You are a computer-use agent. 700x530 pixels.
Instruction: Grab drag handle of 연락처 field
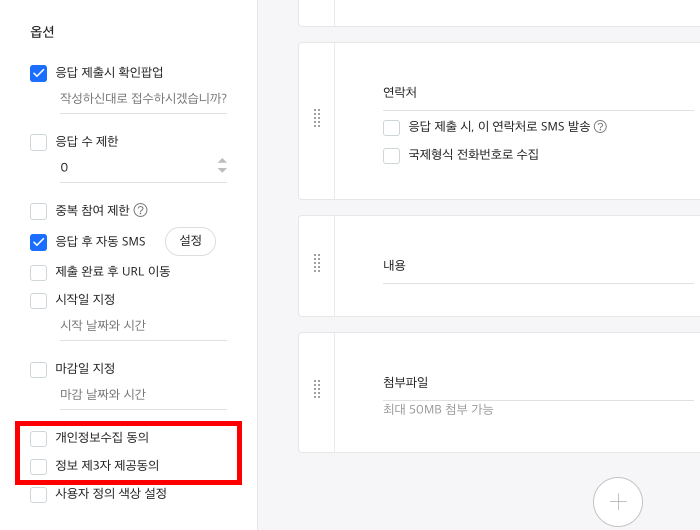click(x=317, y=118)
